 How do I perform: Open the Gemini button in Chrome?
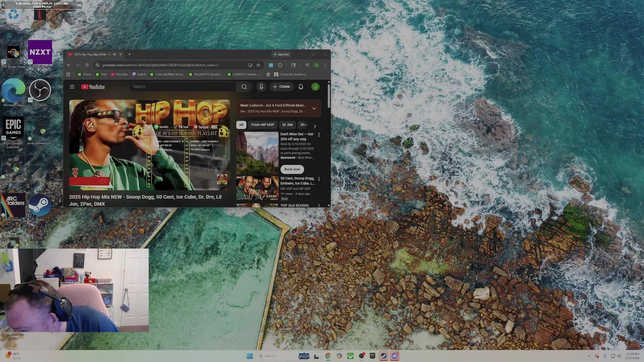coord(281,54)
